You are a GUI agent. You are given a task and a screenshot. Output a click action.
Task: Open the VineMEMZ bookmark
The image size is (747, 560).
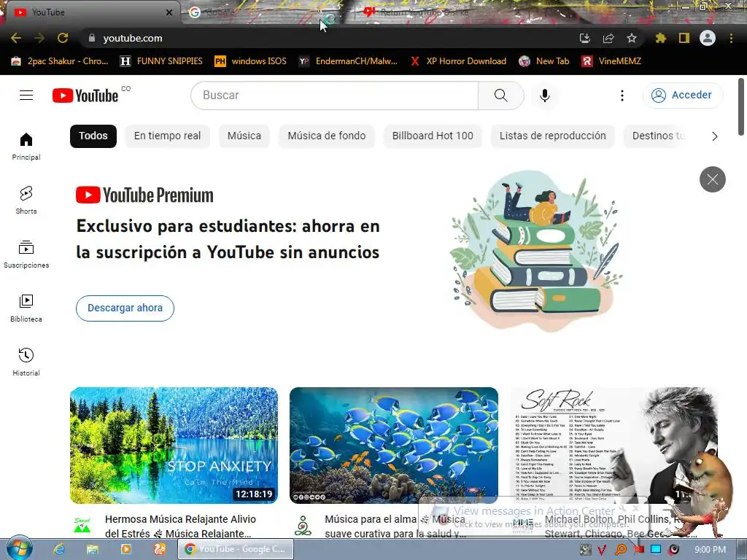pos(611,61)
